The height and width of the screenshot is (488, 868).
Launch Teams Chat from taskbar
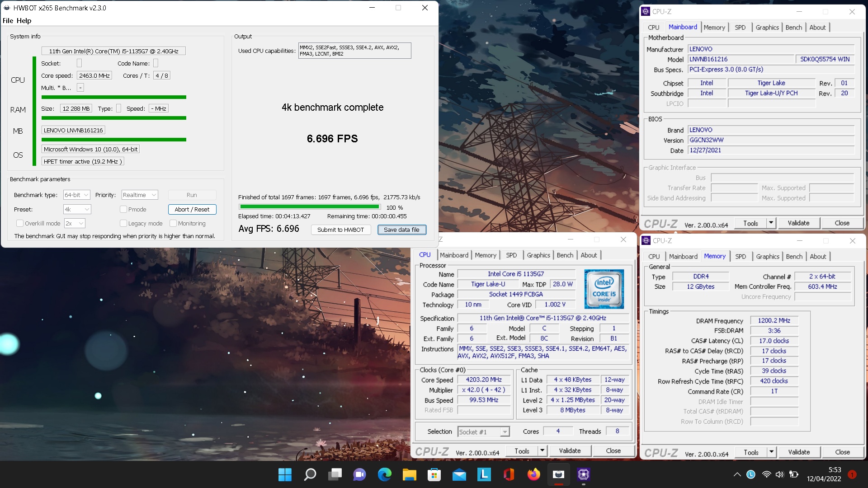click(x=360, y=474)
